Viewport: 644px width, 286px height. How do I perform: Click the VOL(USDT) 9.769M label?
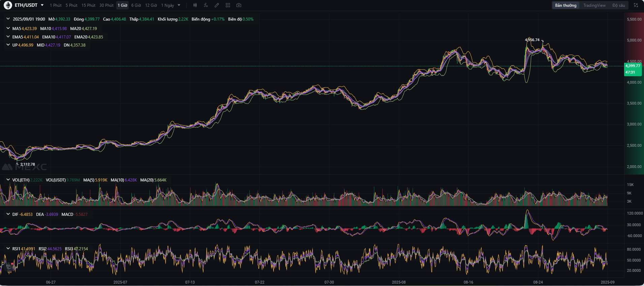[x=63, y=180]
